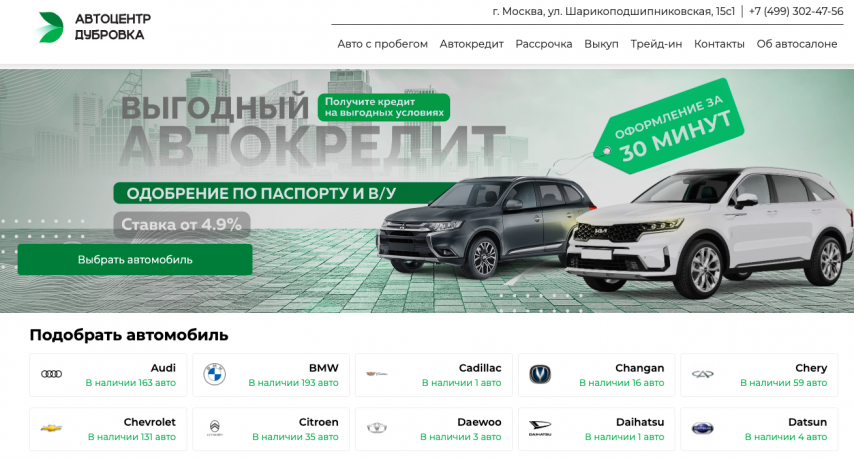Click the Chevrolet bowtie logo
This screenshot has height=459, width=854.
(x=51, y=428)
